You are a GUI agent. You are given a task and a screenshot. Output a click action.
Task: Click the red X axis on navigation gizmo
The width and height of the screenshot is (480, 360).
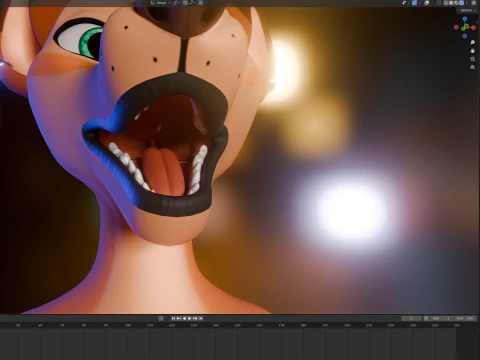click(x=474, y=28)
